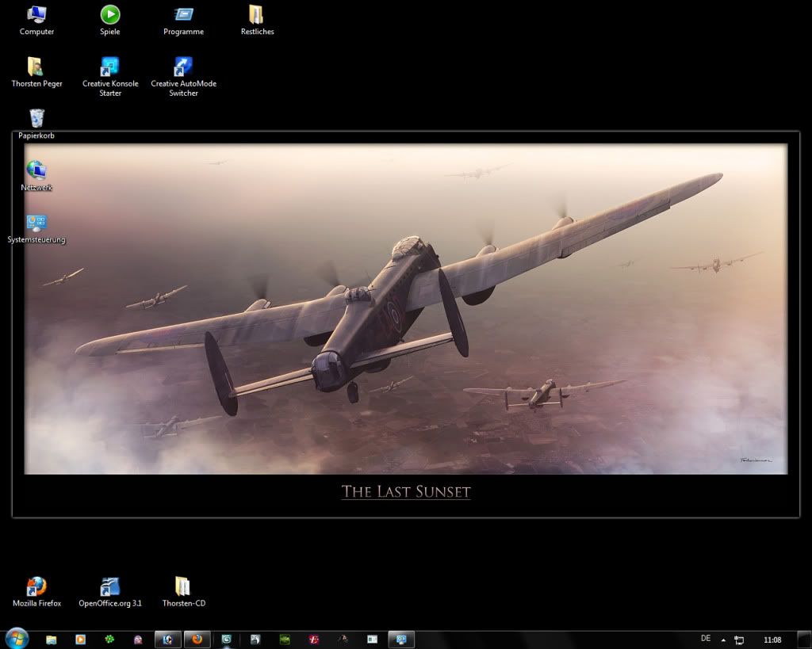
Task: Open the Spiele shortcut with green play icon
Action: pyautogui.click(x=110, y=15)
